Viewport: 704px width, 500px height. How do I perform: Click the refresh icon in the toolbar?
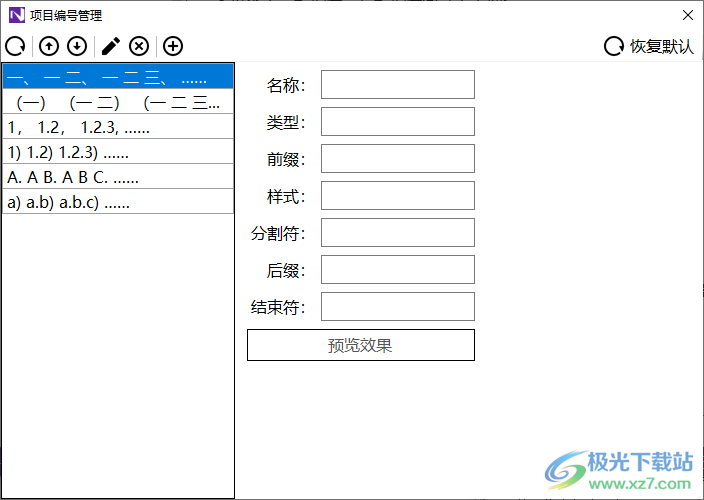[x=15, y=46]
